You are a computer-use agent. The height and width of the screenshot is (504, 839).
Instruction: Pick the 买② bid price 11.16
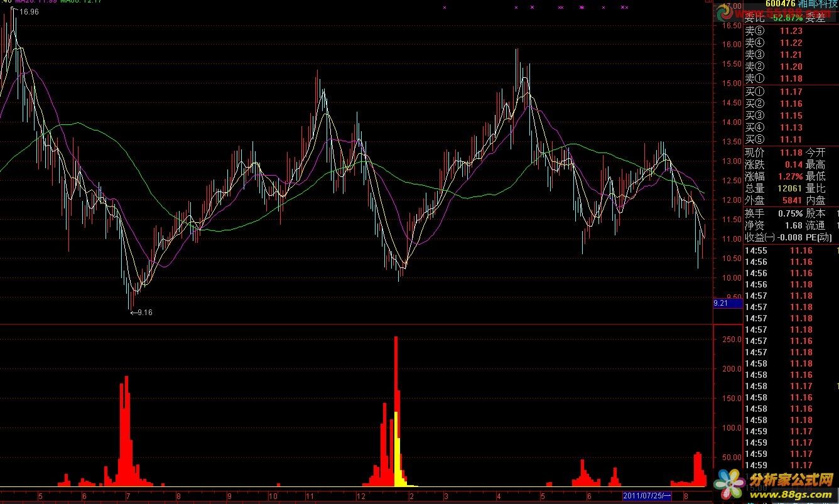pyautogui.click(x=791, y=104)
